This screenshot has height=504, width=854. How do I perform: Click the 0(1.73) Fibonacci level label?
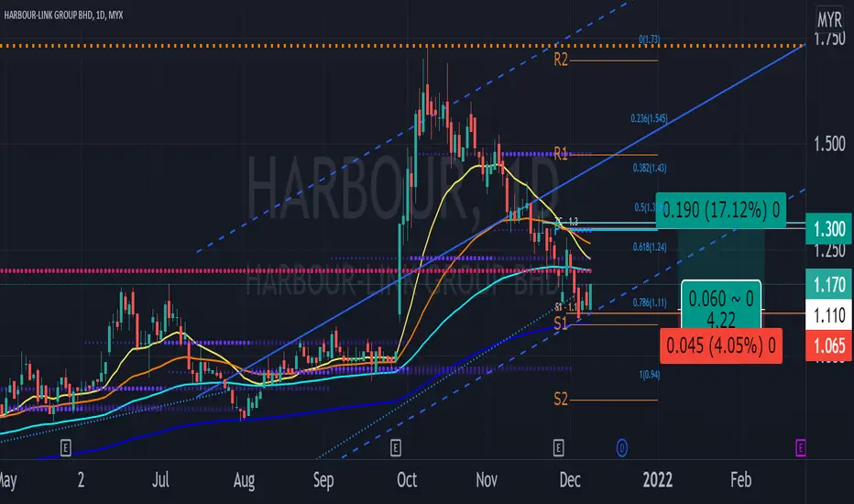[650, 39]
